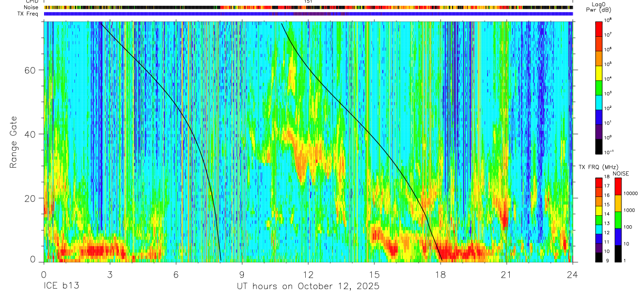The image size is (644, 297).
Task: Click the 'ICE b13' radar beam label
Action: pos(61,287)
